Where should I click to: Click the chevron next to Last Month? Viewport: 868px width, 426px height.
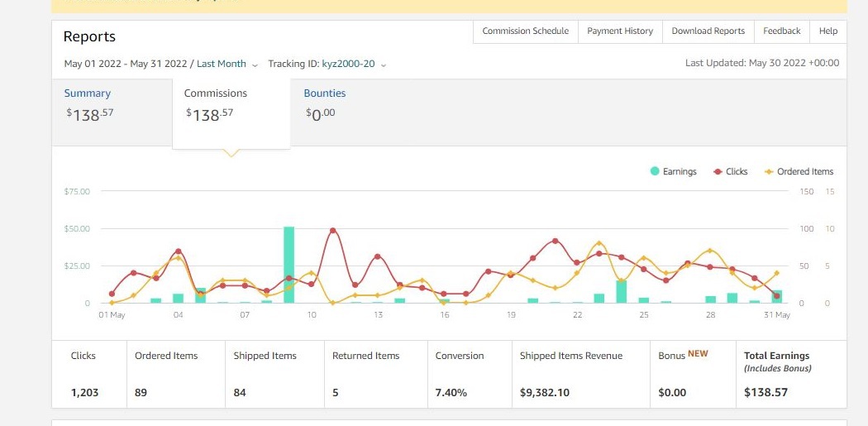point(255,65)
